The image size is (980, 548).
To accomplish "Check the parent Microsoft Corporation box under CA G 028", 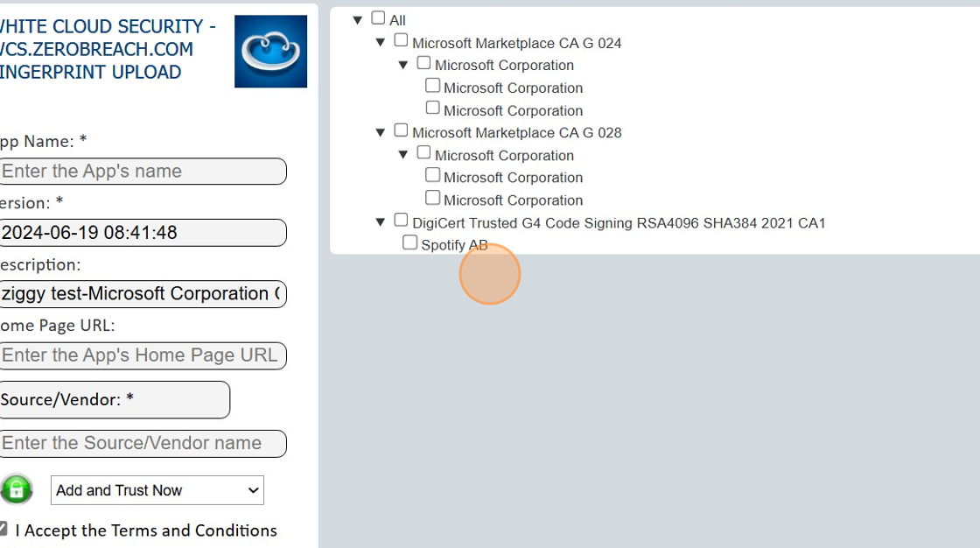I will pyautogui.click(x=423, y=153).
